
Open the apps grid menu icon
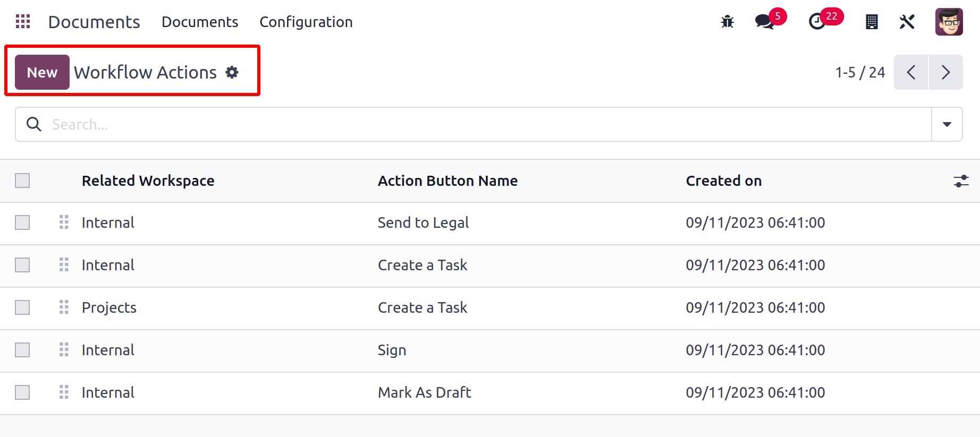tap(23, 22)
